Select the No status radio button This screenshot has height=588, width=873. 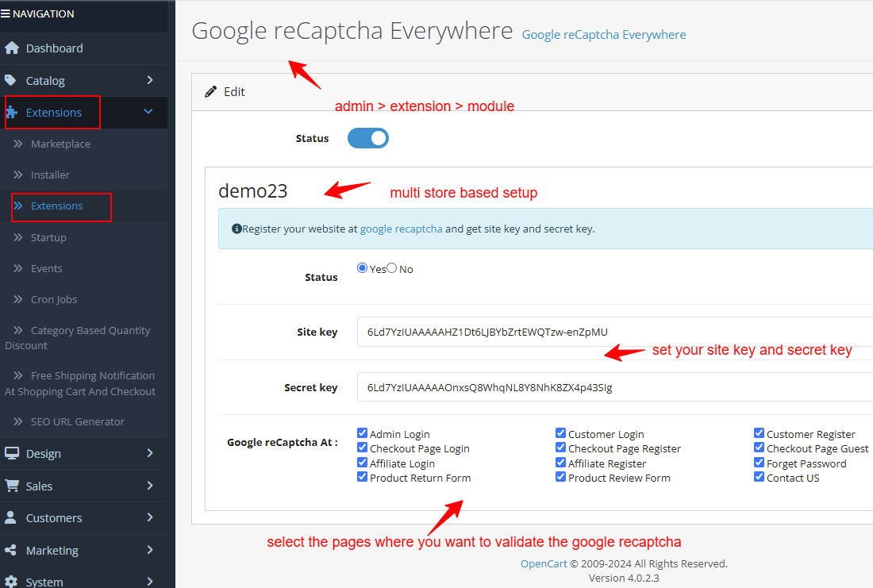392,268
